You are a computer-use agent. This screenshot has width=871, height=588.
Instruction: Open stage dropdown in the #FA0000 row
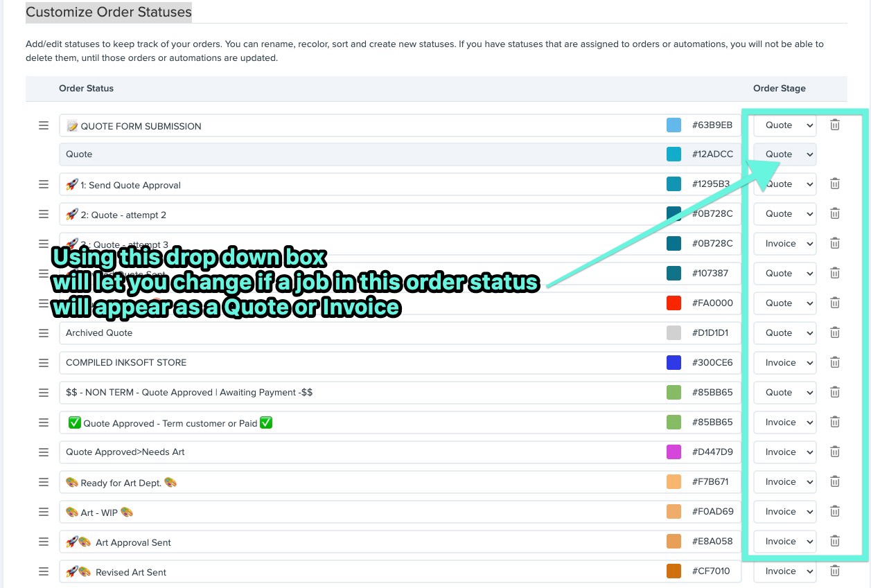click(x=785, y=303)
